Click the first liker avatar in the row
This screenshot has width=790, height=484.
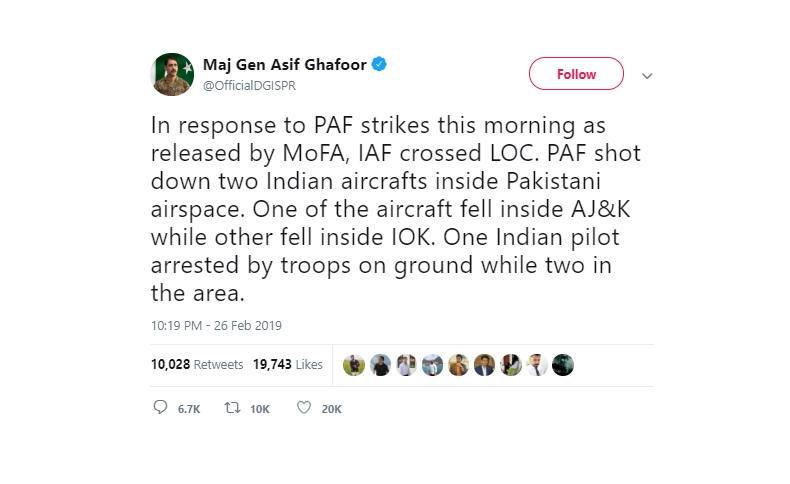353,365
